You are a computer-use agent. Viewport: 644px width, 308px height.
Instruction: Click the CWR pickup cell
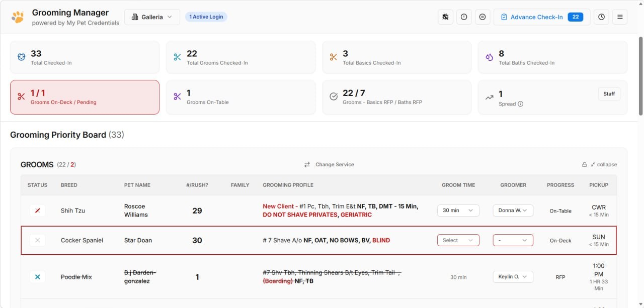tap(599, 211)
